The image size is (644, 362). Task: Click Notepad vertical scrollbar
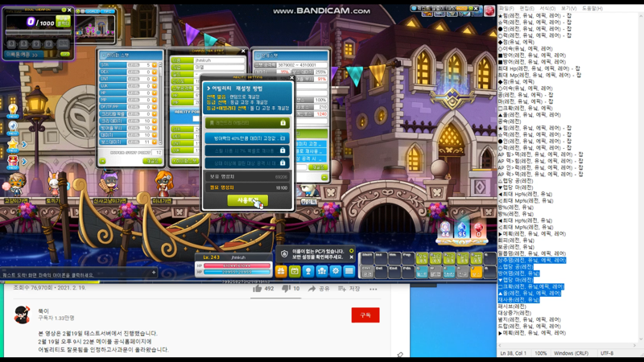coord(640,176)
